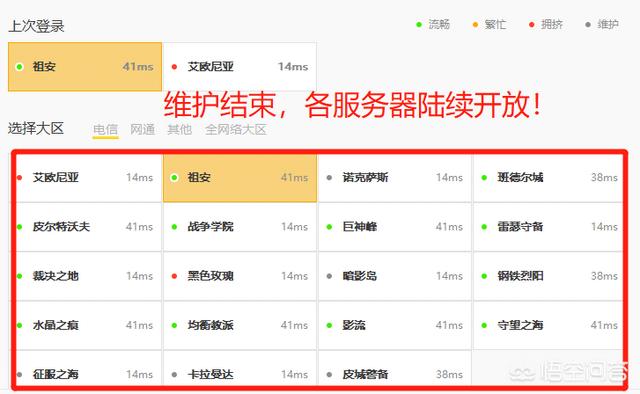Pick the 均衡教派 server
The width and height of the screenshot is (640, 394).
tap(240, 325)
